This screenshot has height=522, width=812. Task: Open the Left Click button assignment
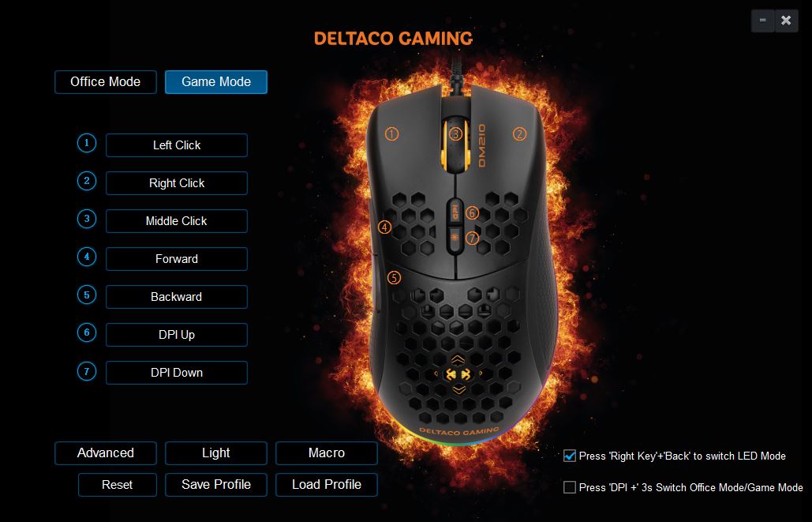point(177,145)
